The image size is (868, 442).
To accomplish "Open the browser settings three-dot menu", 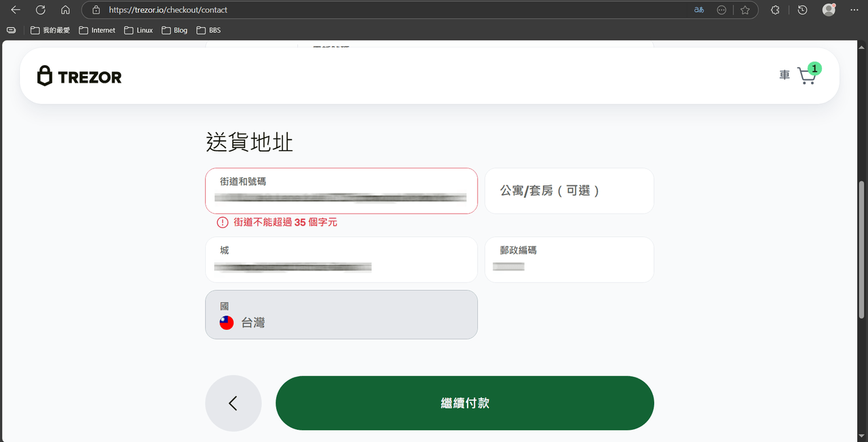I will tap(854, 10).
